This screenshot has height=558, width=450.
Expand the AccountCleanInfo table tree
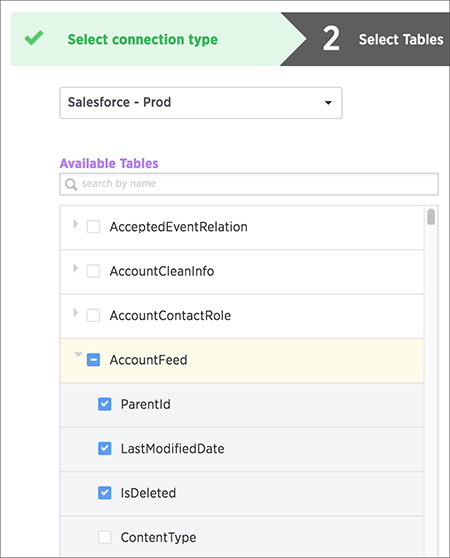tap(75, 268)
